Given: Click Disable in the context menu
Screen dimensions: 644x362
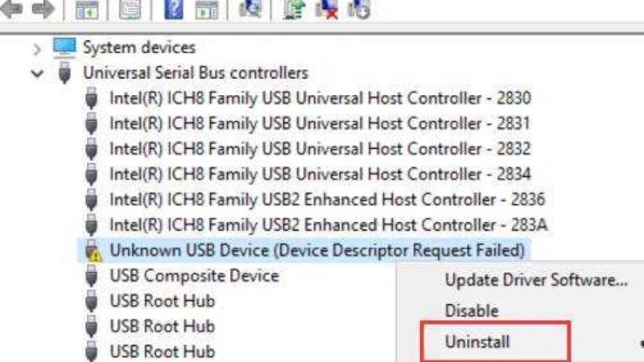Looking at the screenshot, I should pyautogui.click(x=472, y=311).
